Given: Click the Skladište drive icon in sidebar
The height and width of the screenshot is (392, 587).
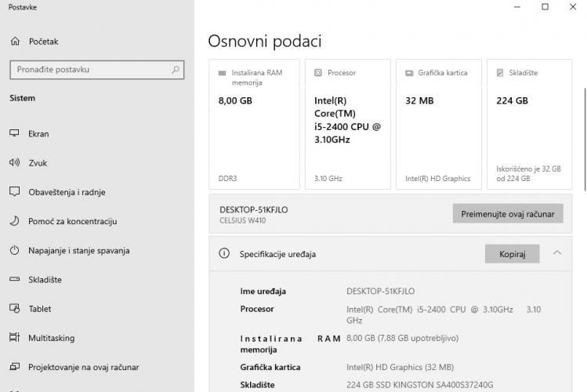Looking at the screenshot, I should 14,280.
